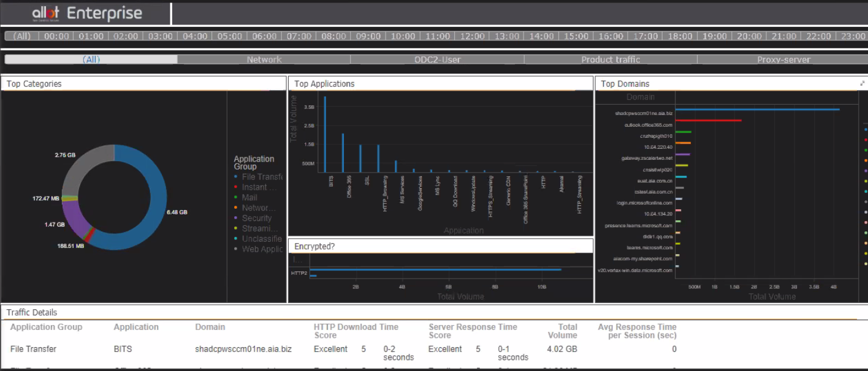
Task: Click the shadcpwsccm01ne.aia.biz domain bar
Action: [x=757, y=110]
